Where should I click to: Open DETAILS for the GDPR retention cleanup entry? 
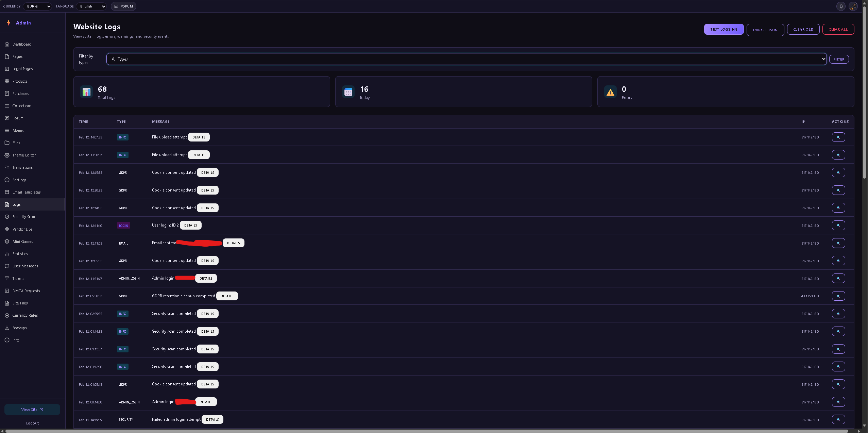click(x=226, y=296)
